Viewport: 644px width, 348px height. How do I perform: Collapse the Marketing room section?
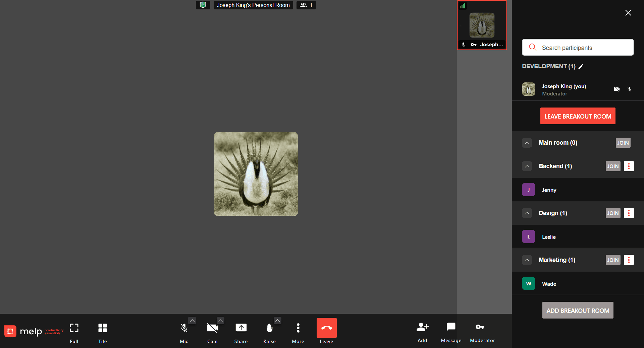tap(527, 260)
